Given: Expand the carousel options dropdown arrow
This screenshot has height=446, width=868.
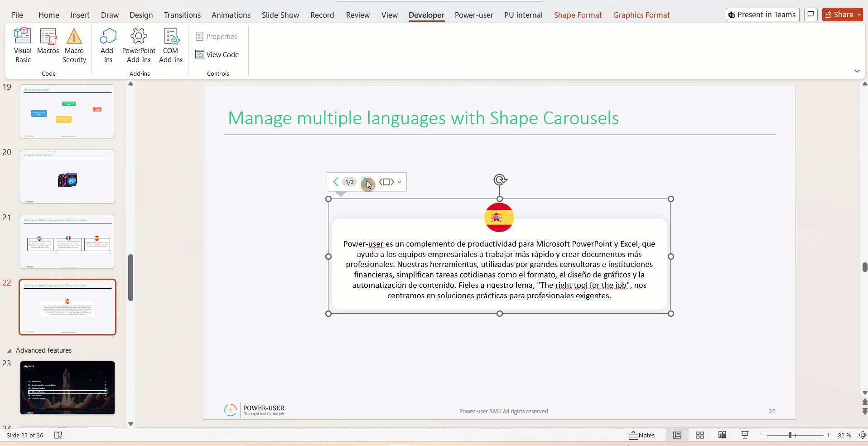Looking at the screenshot, I should pos(400,182).
